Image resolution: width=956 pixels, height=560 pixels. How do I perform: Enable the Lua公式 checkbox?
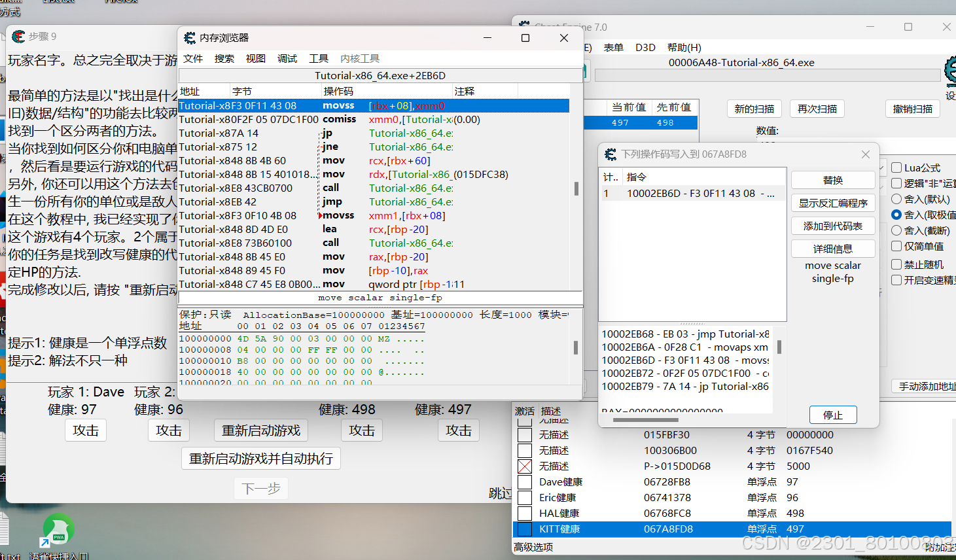896,167
